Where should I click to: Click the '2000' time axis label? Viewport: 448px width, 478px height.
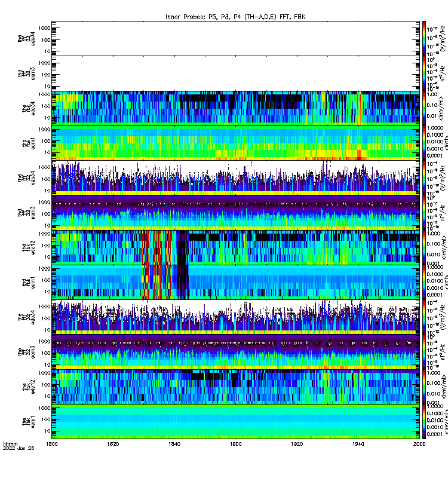(x=419, y=444)
